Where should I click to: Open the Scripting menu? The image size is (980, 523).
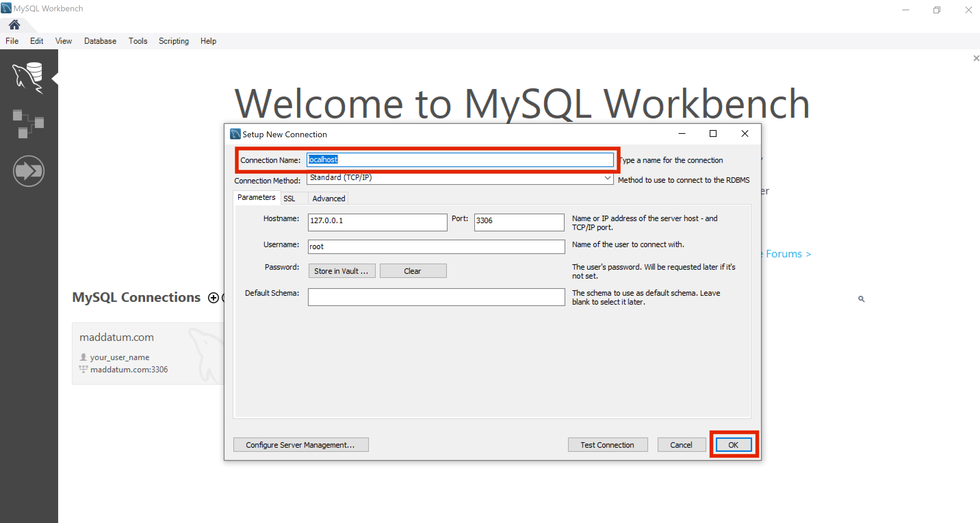click(173, 41)
